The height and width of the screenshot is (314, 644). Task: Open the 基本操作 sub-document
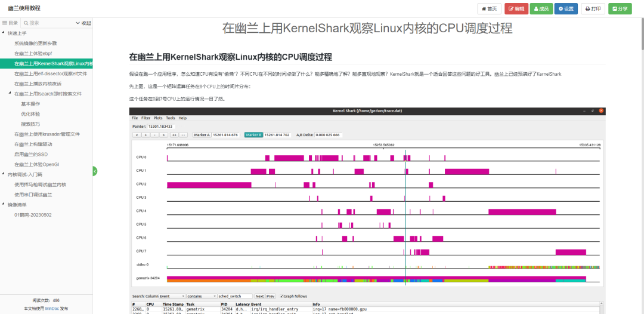pos(30,103)
